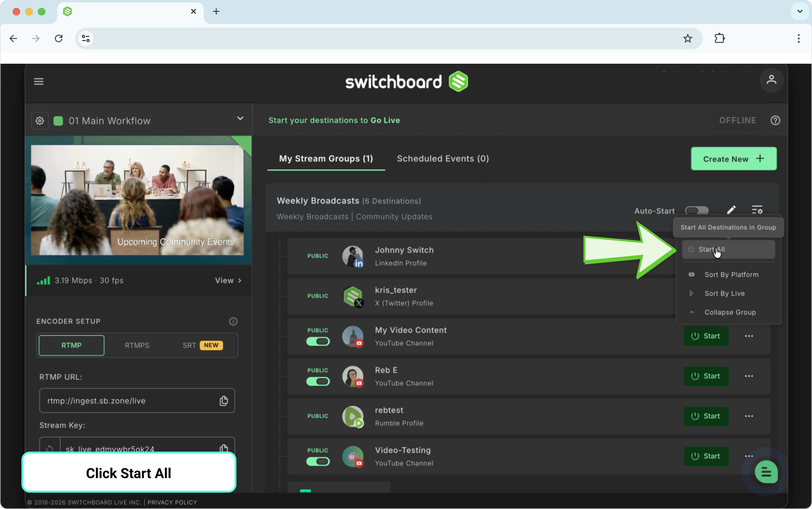Choose Sort By Platform
Viewport: 812px width, 509px height.
point(728,275)
